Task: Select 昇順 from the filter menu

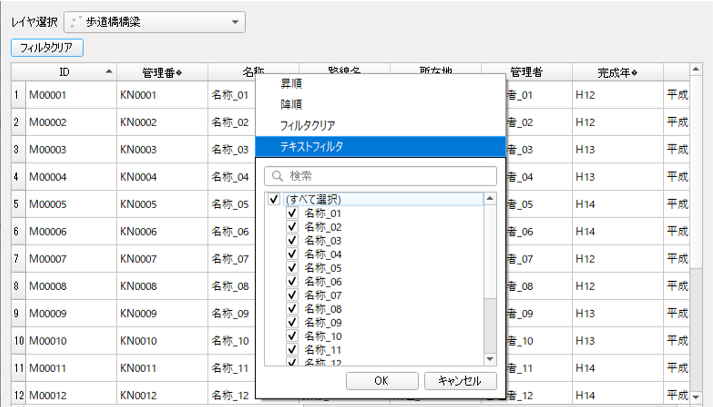Action: (x=292, y=85)
